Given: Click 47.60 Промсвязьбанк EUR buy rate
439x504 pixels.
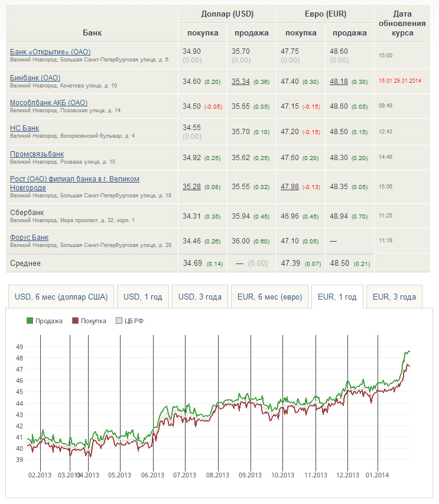Looking at the screenshot, I should (290, 158).
